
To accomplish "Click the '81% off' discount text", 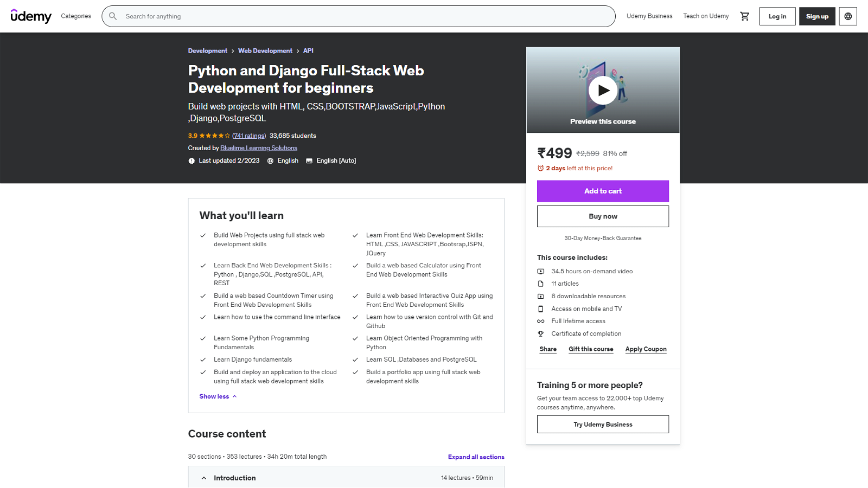I will click(615, 153).
